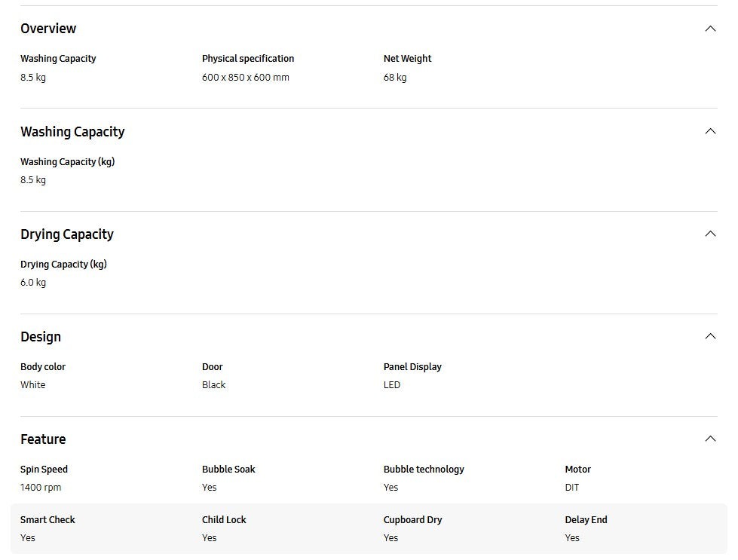Click the Delay End label
The width and height of the screenshot is (738, 560).
[x=586, y=520]
